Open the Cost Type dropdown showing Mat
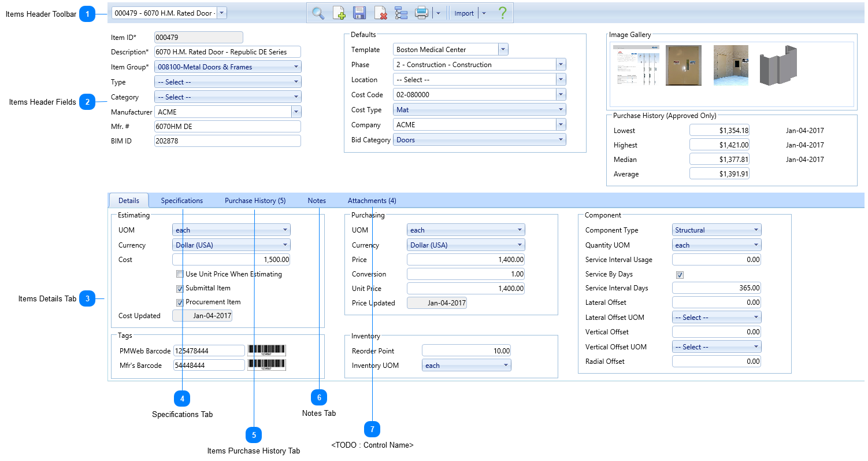This screenshot has width=868, height=461. pos(480,109)
